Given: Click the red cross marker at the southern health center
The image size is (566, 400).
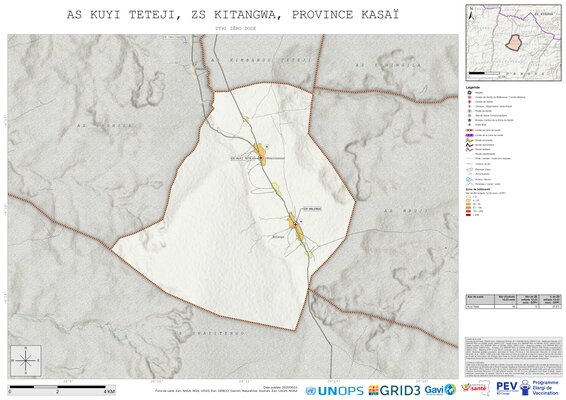Looking at the screenshot, I should click(x=295, y=224).
